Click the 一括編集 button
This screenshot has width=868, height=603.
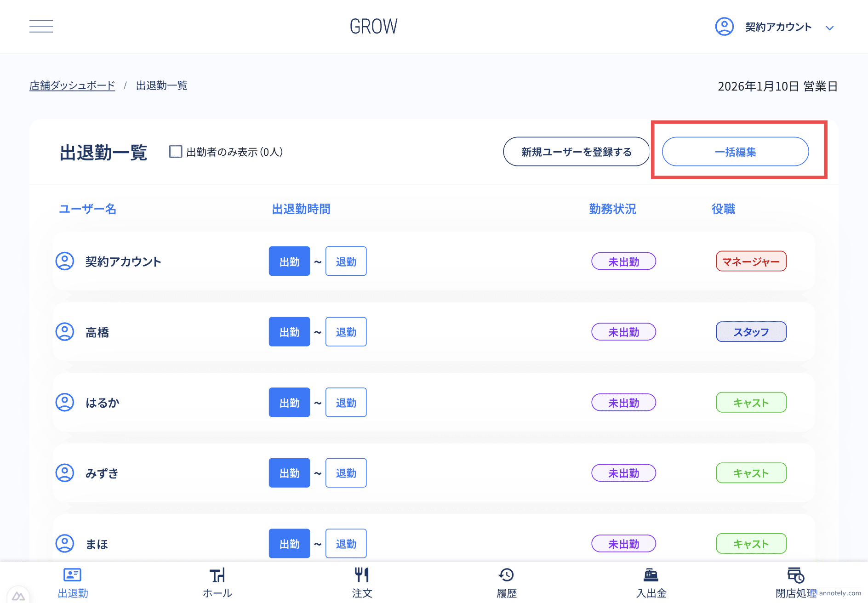[735, 152]
